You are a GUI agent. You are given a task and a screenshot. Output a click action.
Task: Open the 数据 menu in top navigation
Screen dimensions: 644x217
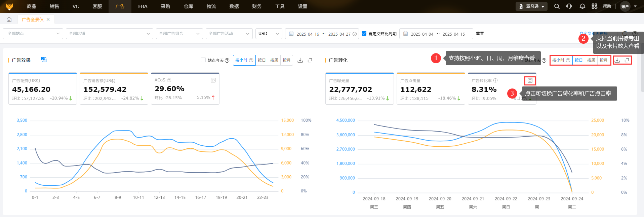234,6
